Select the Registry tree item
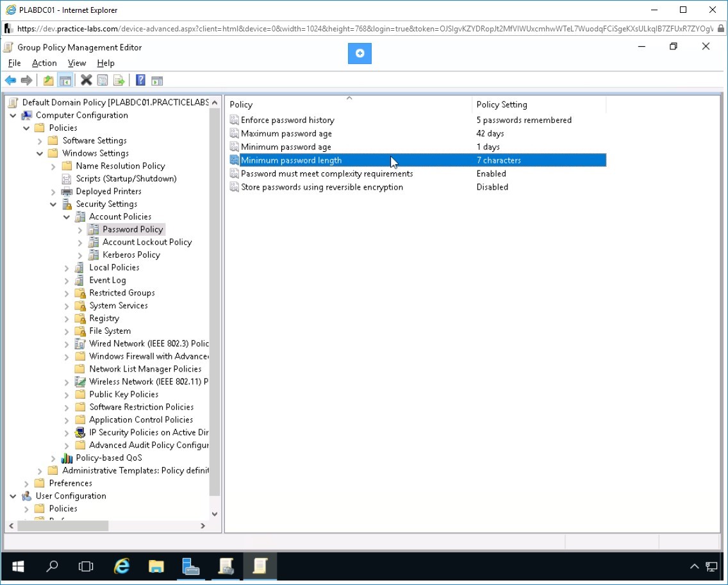The height and width of the screenshot is (585, 728). point(104,318)
